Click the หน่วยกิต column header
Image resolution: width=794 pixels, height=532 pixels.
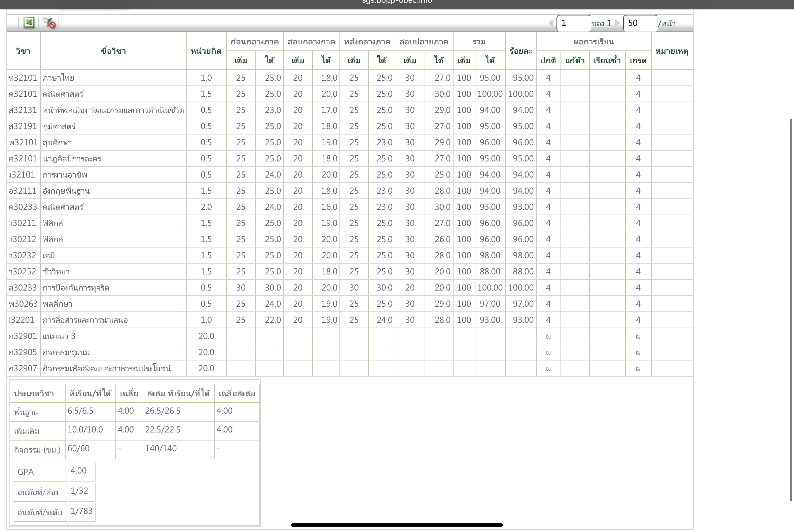pos(206,51)
